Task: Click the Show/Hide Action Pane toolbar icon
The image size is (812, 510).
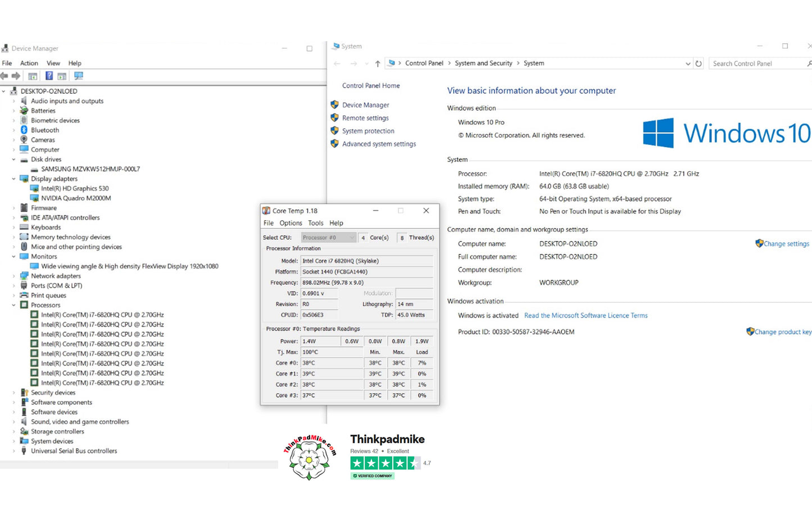Action: (x=62, y=76)
